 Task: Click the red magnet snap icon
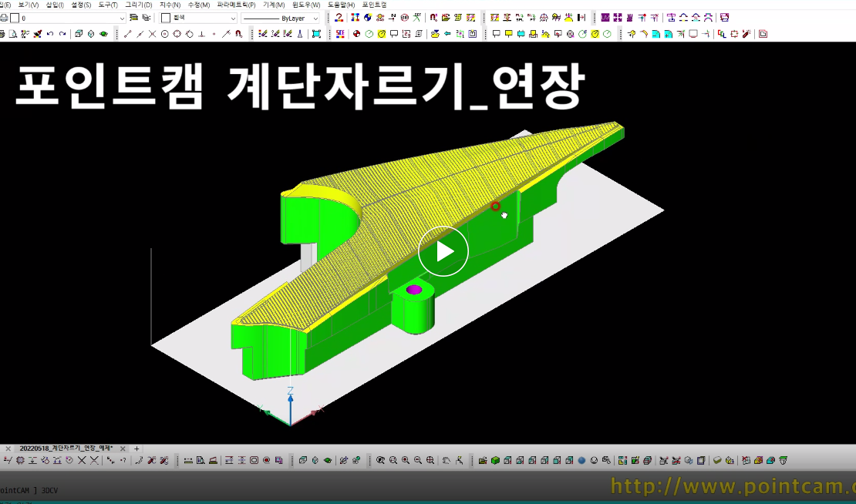click(x=238, y=34)
